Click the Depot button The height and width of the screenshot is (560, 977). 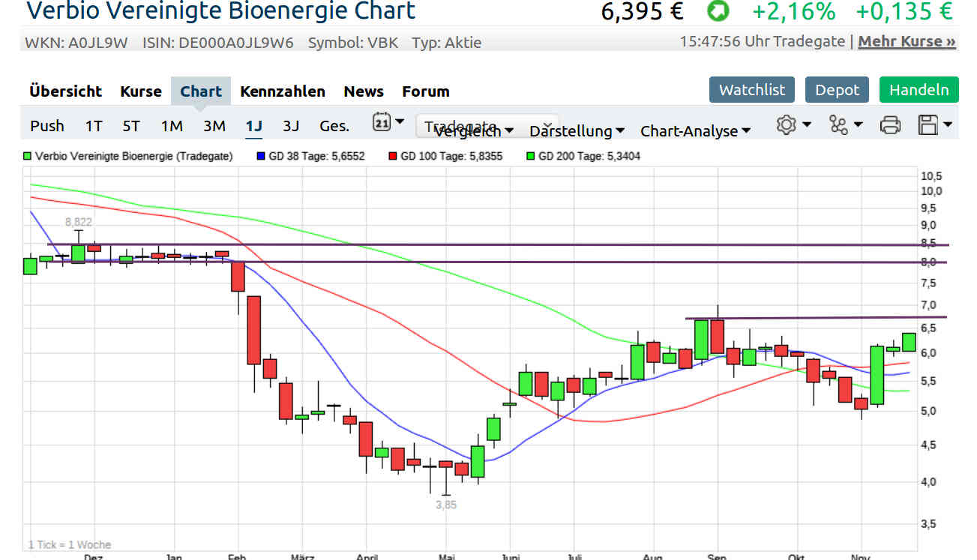pyautogui.click(x=837, y=90)
